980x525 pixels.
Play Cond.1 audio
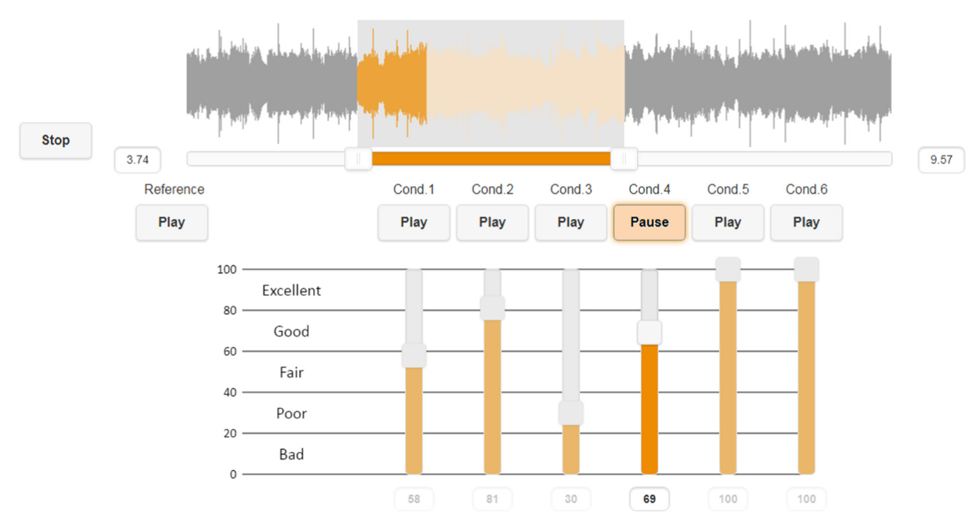[414, 222]
